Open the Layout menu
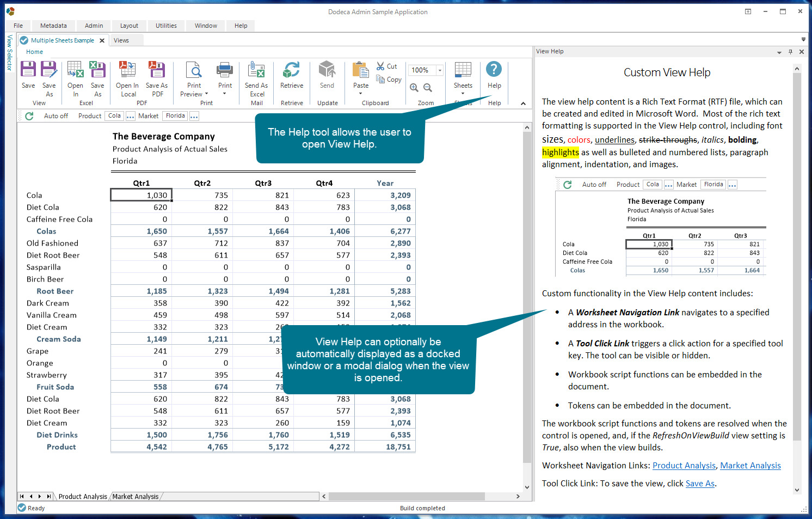Screen dimensions: 812x519 click(129, 26)
